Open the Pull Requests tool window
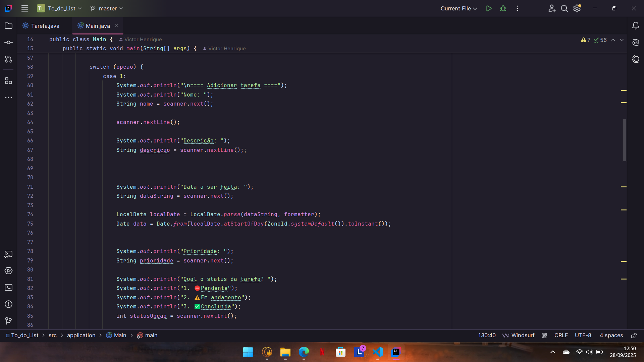Screen dimensions: 644x362 8,59
